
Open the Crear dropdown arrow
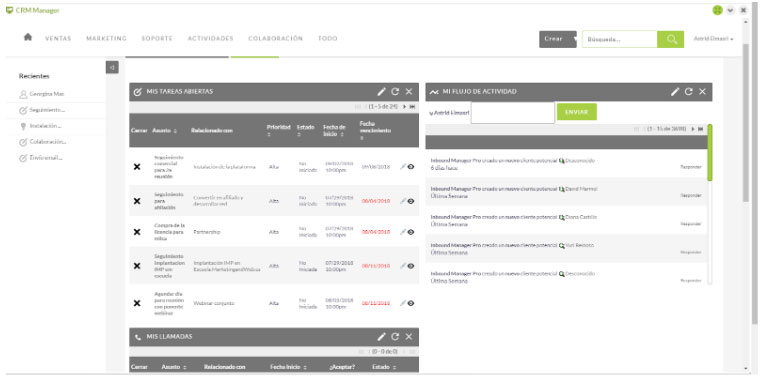point(574,39)
